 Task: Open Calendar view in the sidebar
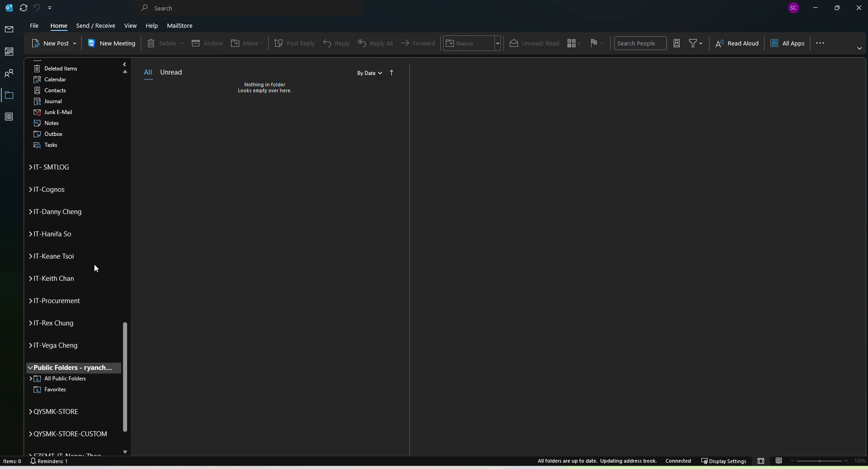(x=9, y=51)
